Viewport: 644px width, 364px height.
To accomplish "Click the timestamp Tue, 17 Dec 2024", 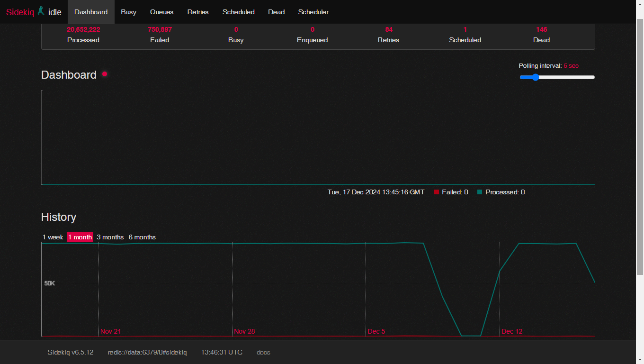I will pos(376,192).
